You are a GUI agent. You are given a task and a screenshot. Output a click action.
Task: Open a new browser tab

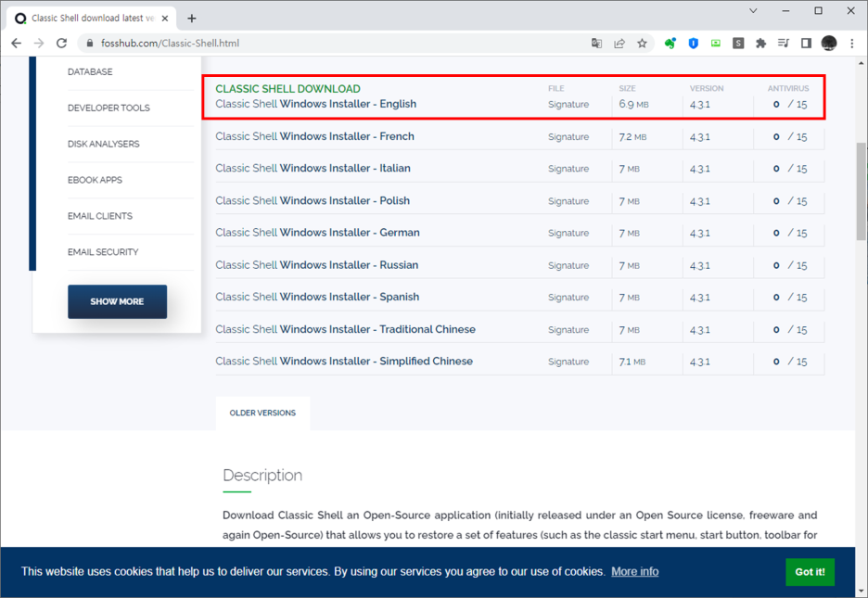click(192, 19)
